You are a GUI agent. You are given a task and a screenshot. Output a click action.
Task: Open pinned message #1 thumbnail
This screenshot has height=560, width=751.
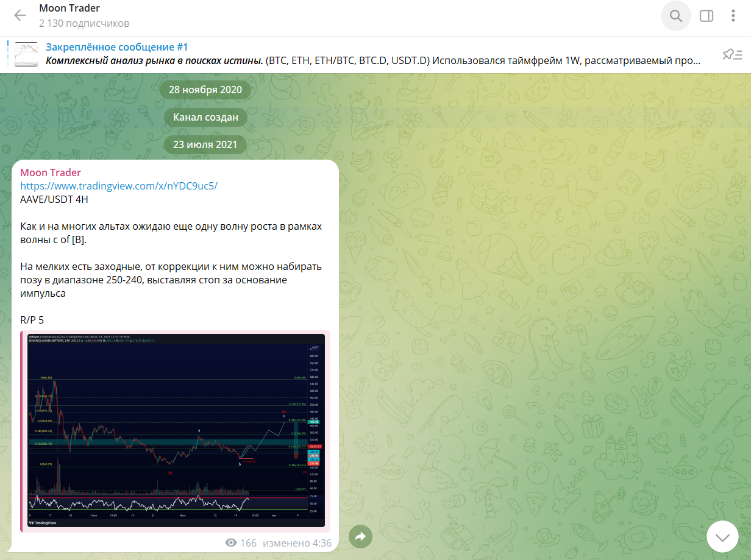click(26, 54)
